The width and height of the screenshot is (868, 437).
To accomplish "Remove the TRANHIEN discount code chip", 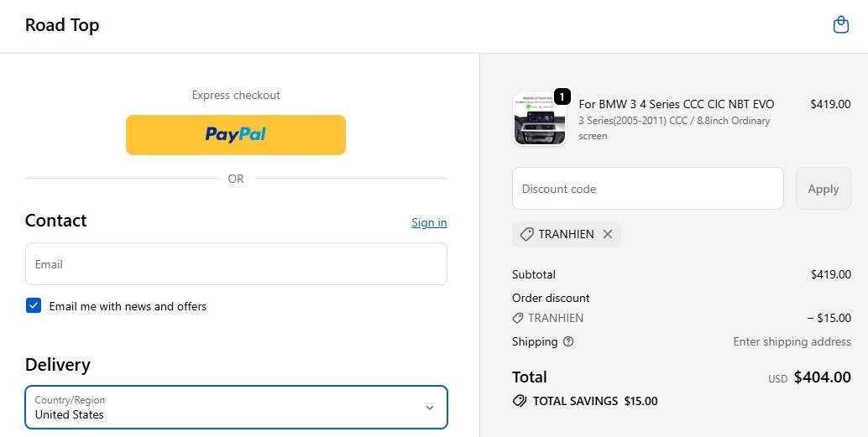I will pyautogui.click(x=608, y=235).
